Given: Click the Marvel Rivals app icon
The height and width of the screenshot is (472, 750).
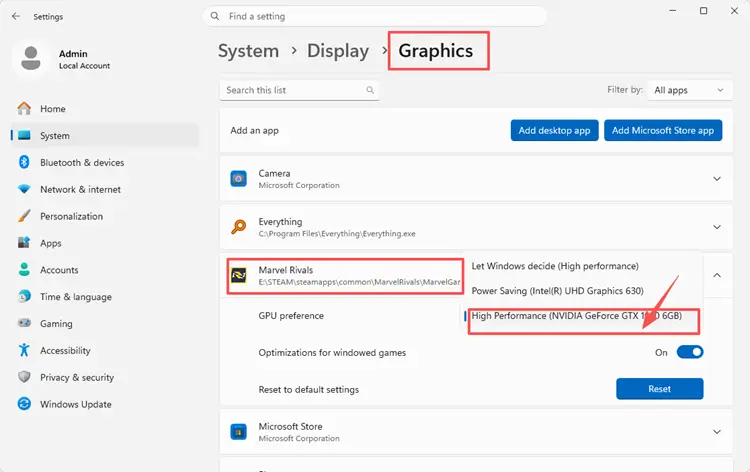Looking at the screenshot, I should pyautogui.click(x=239, y=275).
